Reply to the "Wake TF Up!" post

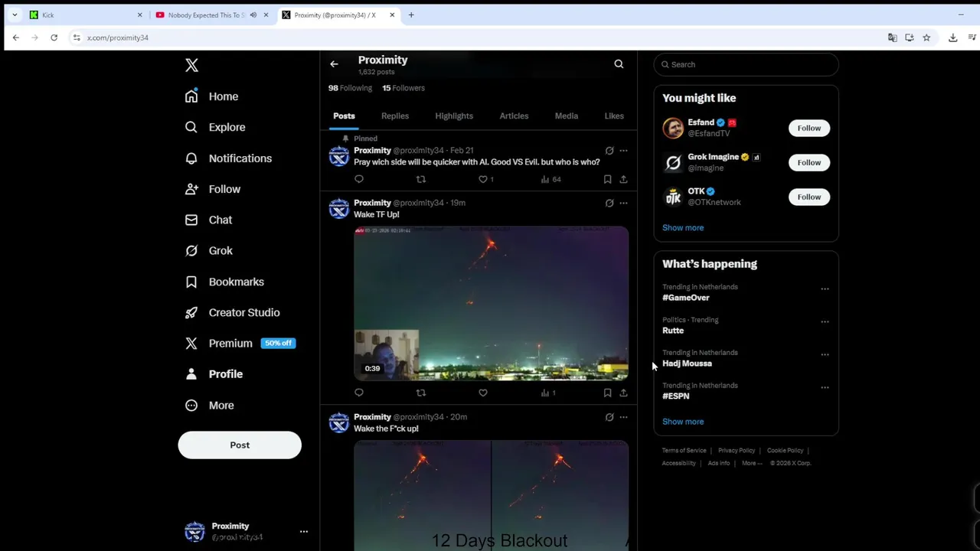(x=359, y=393)
